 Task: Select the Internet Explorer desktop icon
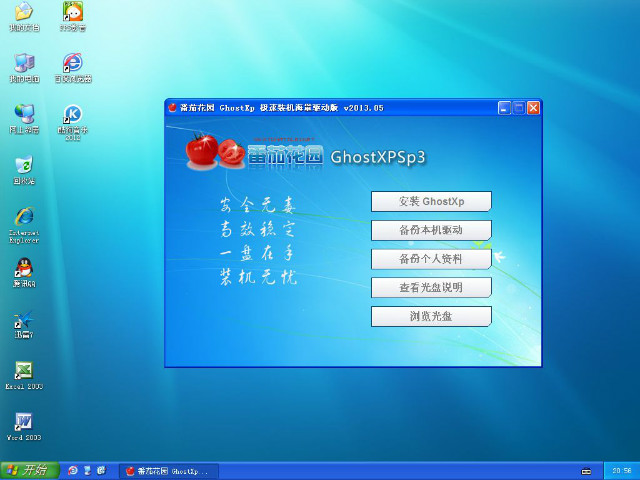(24, 225)
